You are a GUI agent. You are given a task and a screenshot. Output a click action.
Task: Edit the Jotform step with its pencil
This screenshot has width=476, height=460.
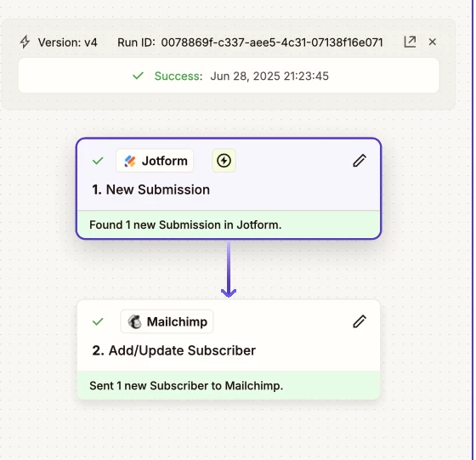[360, 161]
